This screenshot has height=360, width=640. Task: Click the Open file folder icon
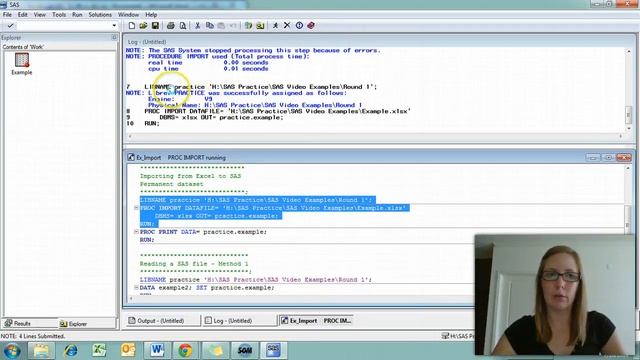(143, 25)
